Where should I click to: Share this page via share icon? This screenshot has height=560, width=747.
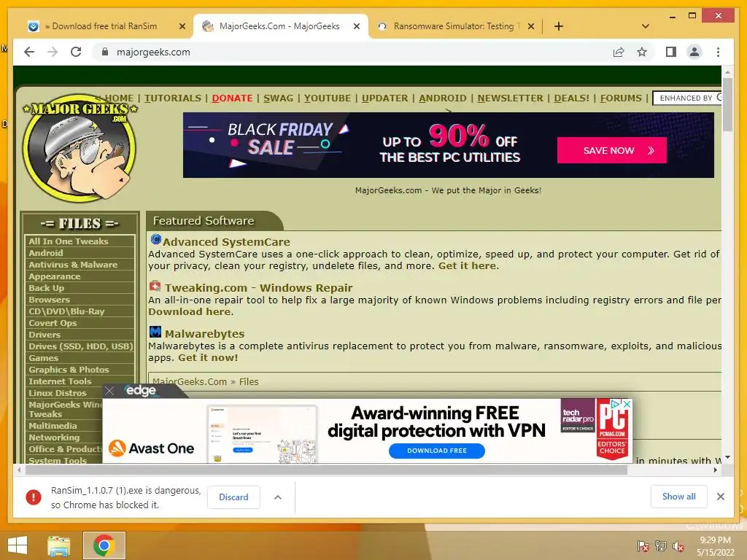[x=619, y=52]
